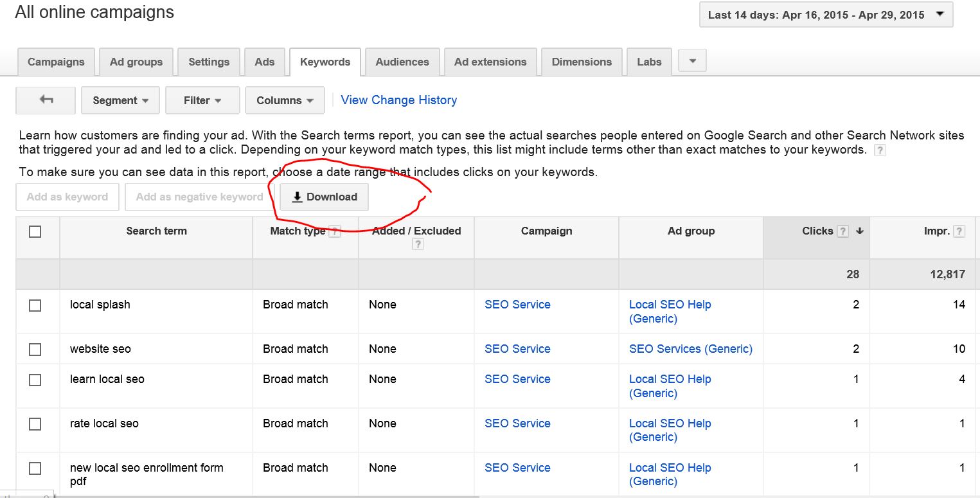This screenshot has width=980, height=498.
Task: Click the 'All online campaigns' heading
Action: pyautogui.click(x=94, y=12)
